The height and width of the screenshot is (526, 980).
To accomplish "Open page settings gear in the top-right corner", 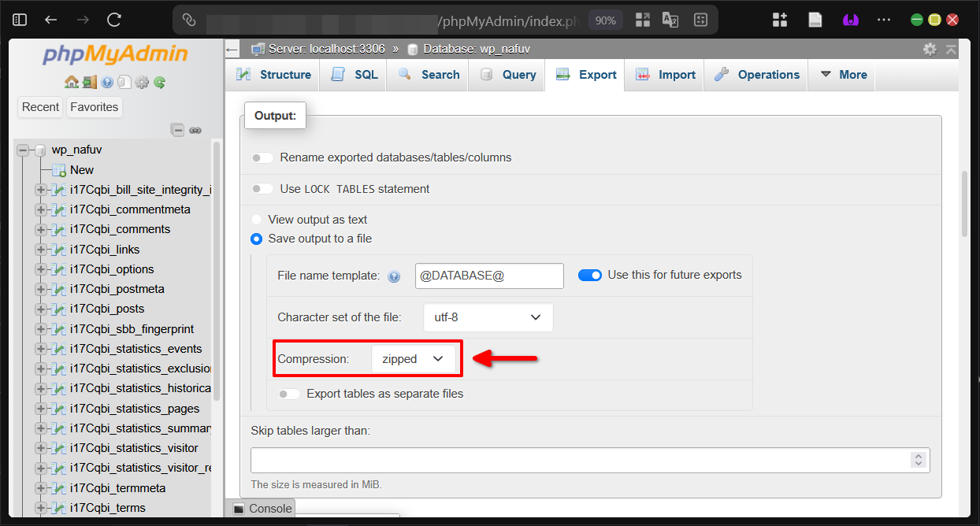I will coord(930,48).
